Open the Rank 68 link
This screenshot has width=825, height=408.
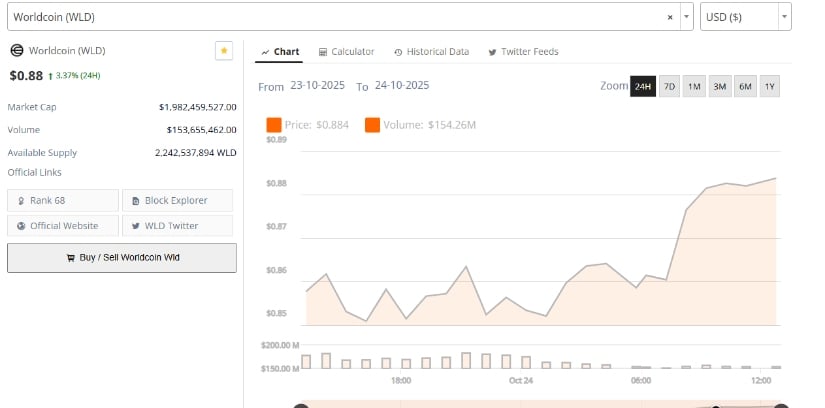63,200
